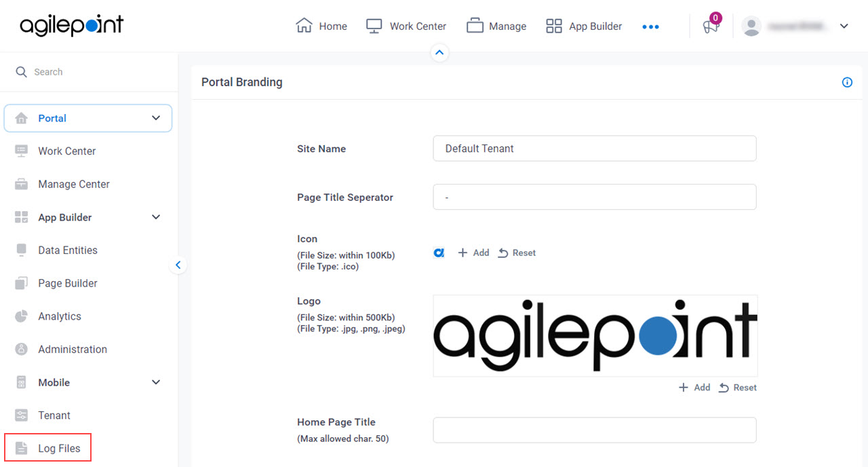Reset the Icon to default
Screen dimensions: 868x467
pos(517,253)
